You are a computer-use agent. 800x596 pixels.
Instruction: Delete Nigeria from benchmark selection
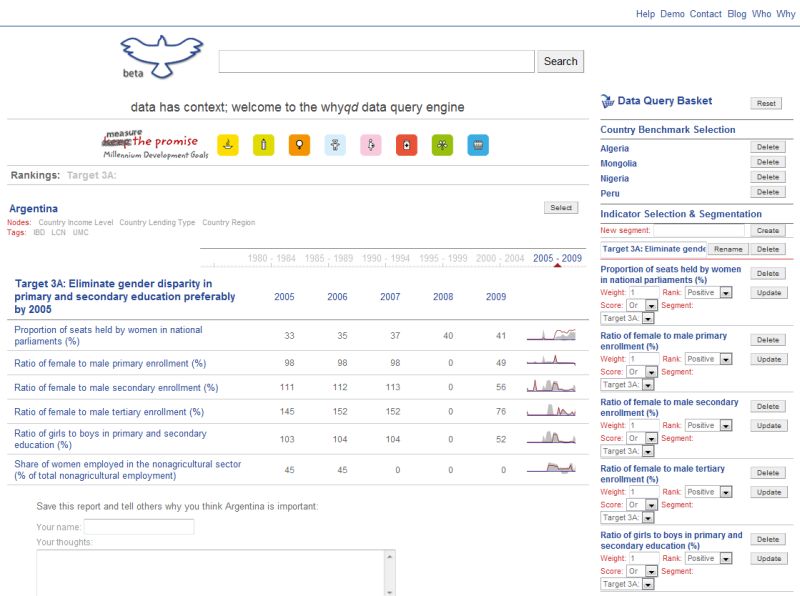(768, 177)
